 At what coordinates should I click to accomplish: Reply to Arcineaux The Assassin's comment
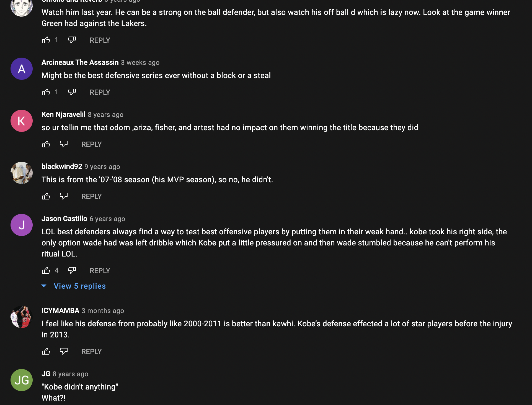click(100, 92)
